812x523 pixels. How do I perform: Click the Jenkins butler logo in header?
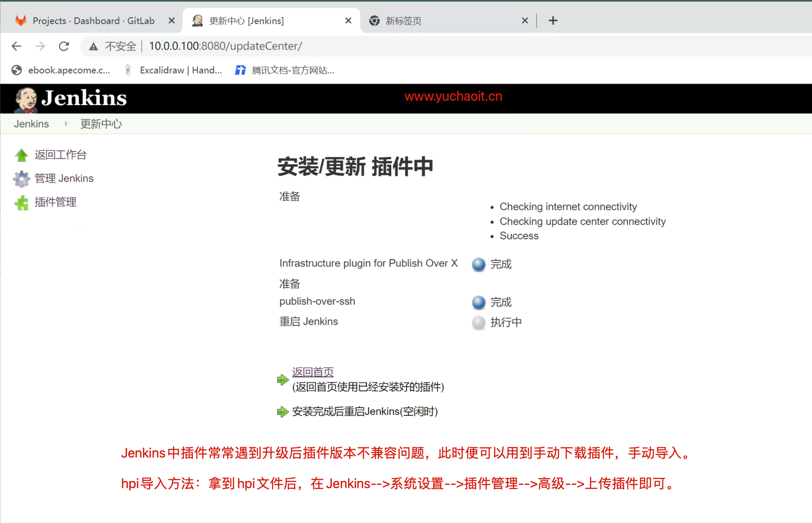(26, 99)
